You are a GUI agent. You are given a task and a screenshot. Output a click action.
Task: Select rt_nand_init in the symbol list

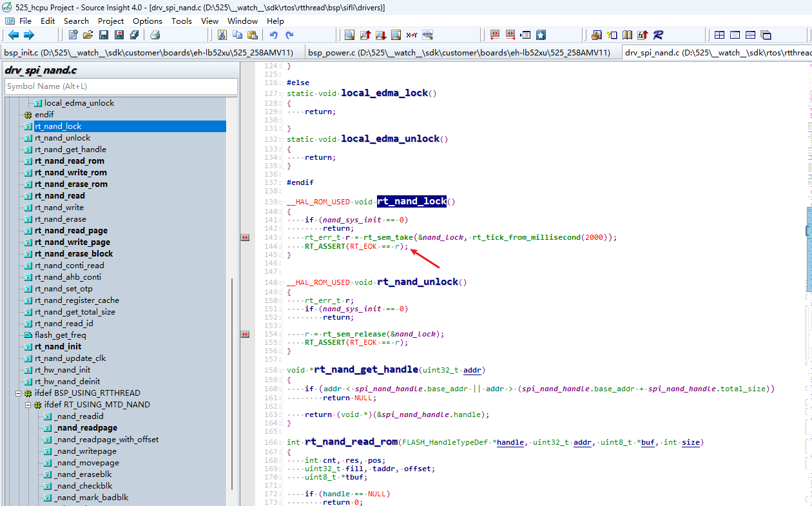click(58, 347)
